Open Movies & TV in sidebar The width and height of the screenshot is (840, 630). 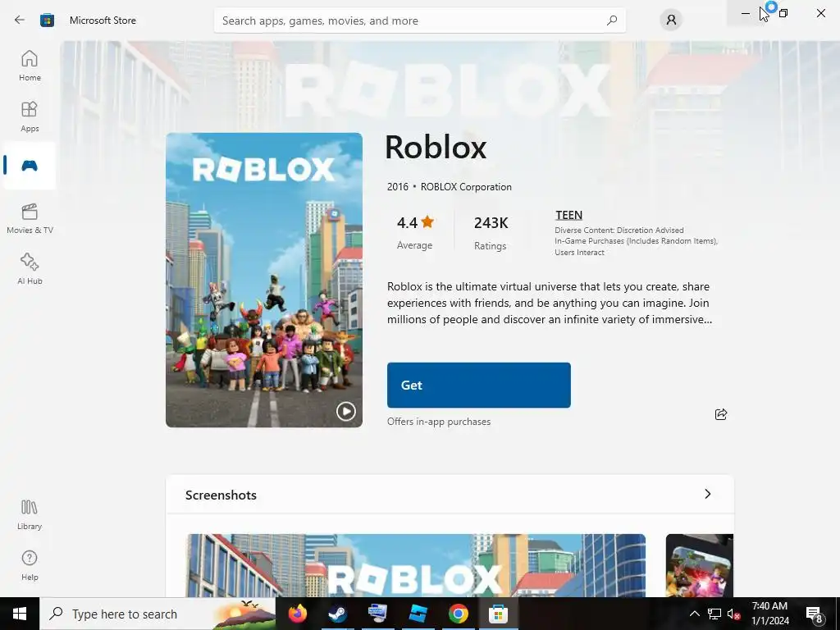[x=30, y=218]
